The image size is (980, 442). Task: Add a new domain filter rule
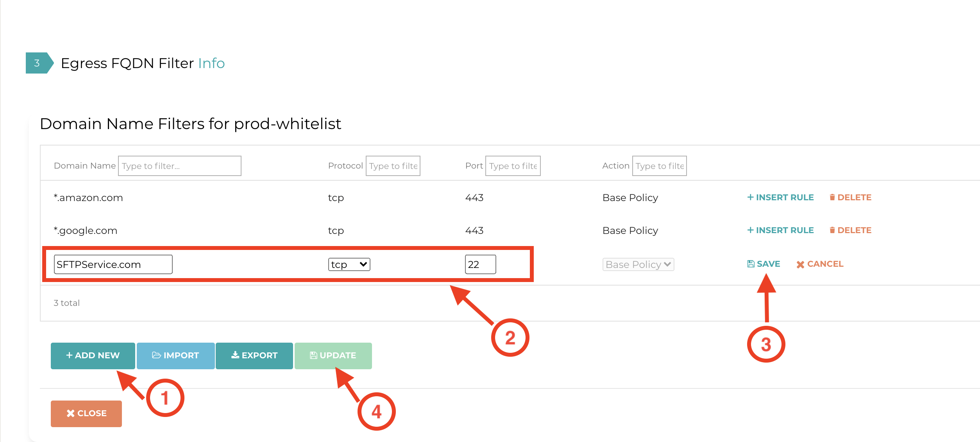93,356
